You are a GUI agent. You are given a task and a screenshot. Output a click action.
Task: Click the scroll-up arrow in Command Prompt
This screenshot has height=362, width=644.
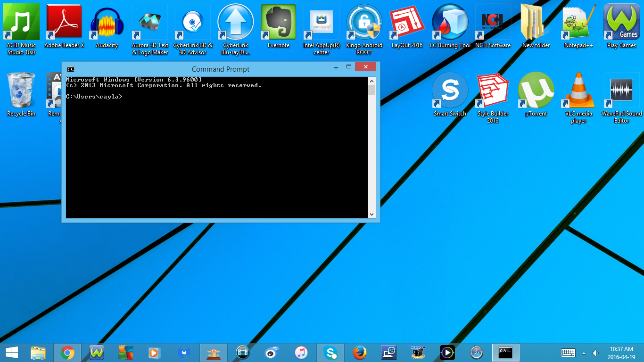click(372, 81)
